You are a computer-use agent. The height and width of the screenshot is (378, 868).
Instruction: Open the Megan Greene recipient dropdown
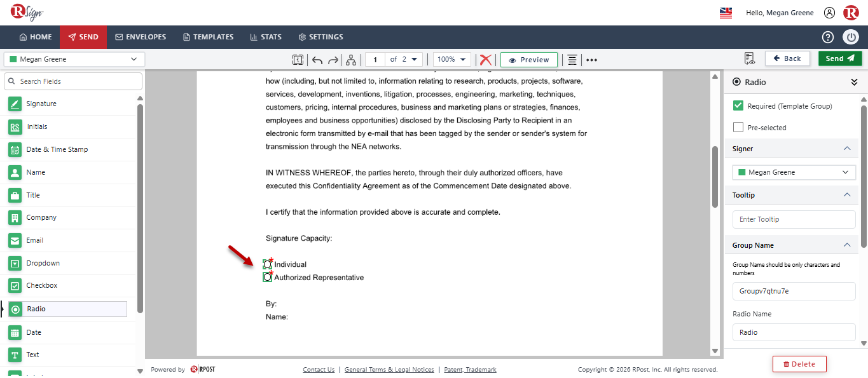pos(74,59)
